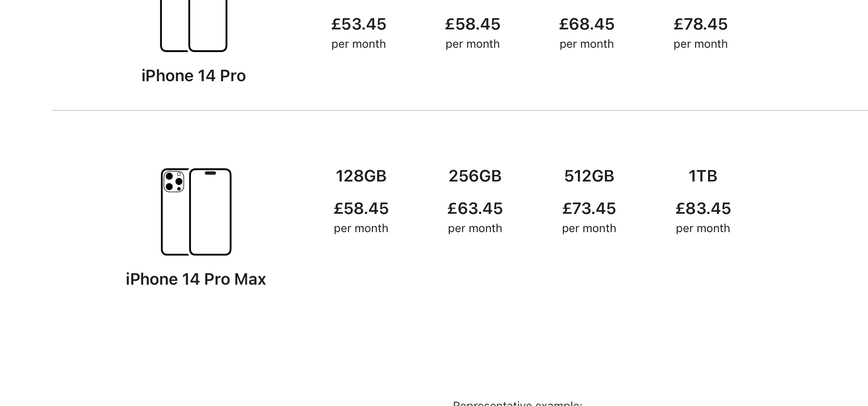Click the £78.45 monthly price

pyautogui.click(x=700, y=24)
